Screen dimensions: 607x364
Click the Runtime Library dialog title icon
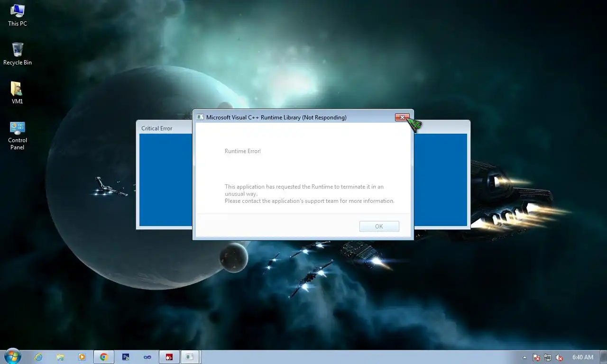coord(200,117)
